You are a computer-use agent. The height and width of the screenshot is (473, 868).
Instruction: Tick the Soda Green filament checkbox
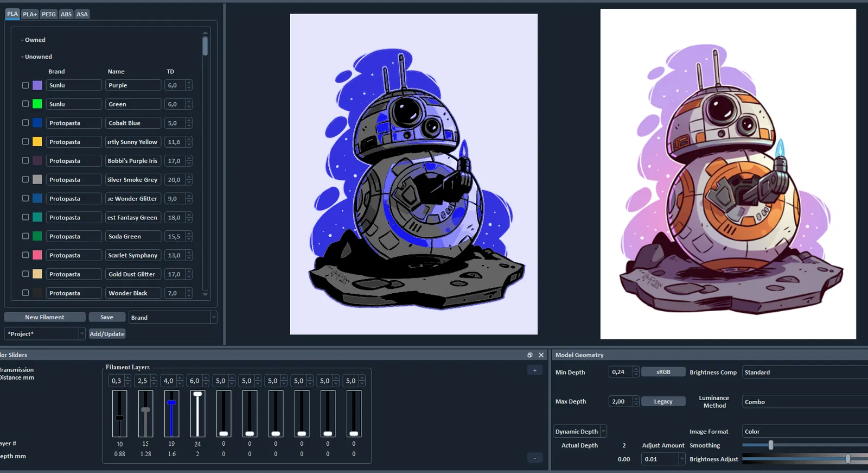click(x=25, y=236)
